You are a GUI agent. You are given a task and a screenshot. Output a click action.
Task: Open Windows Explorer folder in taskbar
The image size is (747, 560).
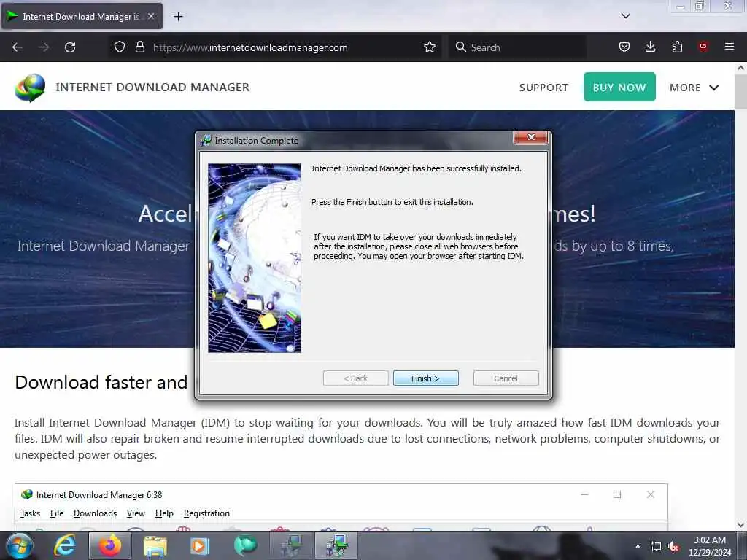pos(155,547)
